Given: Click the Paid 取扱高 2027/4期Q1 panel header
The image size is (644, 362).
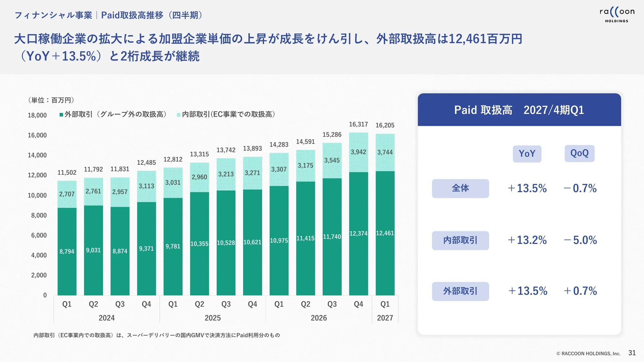Looking at the screenshot, I should [519, 110].
